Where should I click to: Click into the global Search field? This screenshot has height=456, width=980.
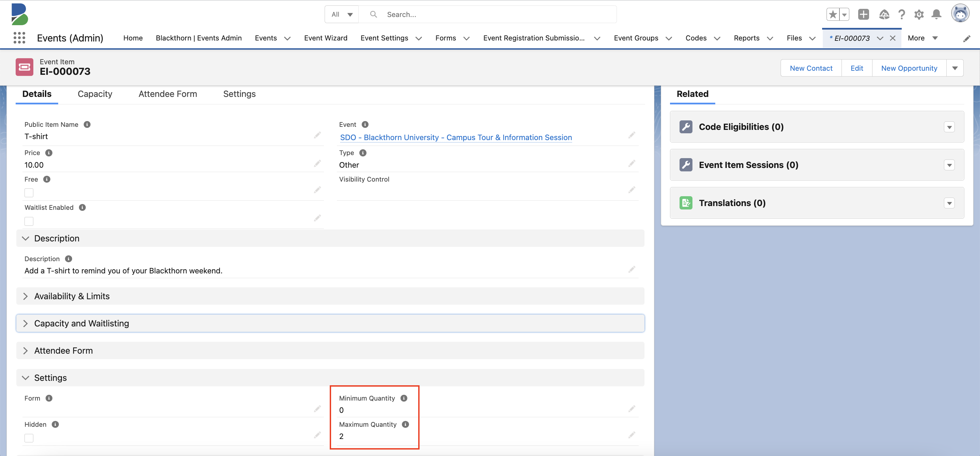click(494, 15)
